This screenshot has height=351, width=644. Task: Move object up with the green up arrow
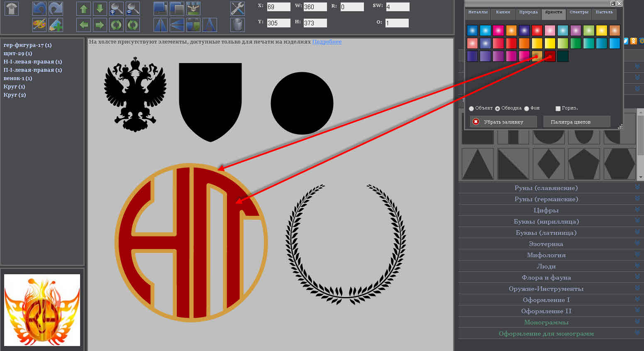click(x=84, y=8)
